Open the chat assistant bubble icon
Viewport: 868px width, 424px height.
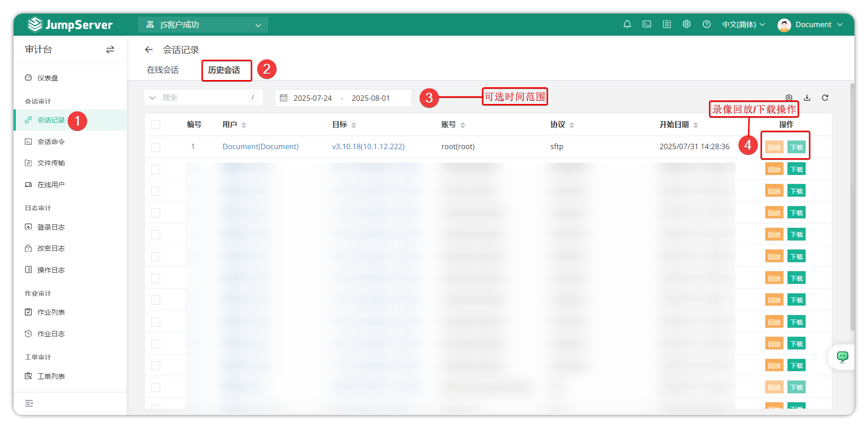coord(842,357)
